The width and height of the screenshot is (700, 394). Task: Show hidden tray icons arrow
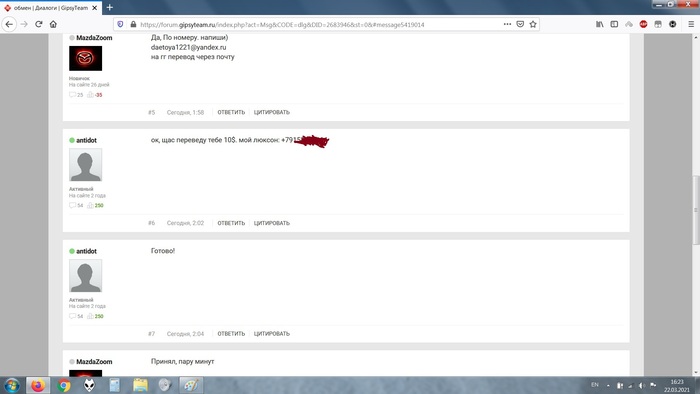[x=608, y=385]
